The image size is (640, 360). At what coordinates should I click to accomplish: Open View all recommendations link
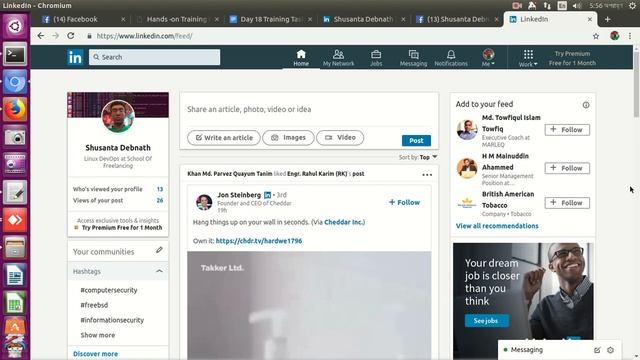pyautogui.click(x=497, y=226)
